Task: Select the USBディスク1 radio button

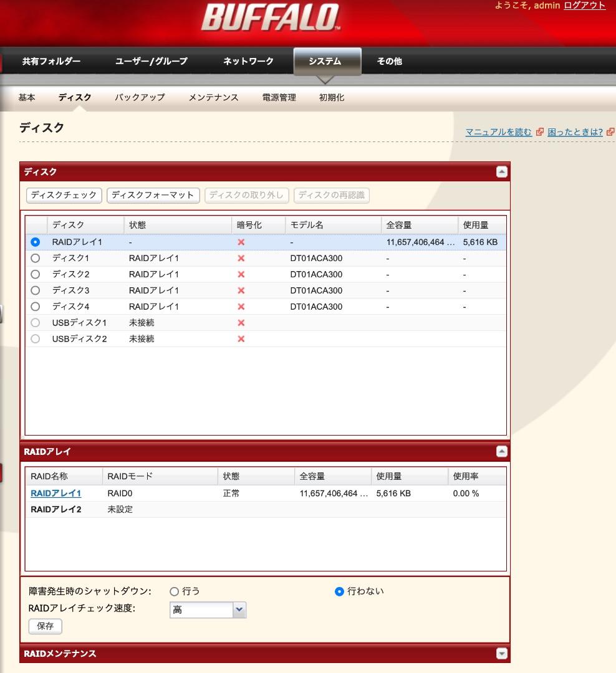Action: (35, 323)
